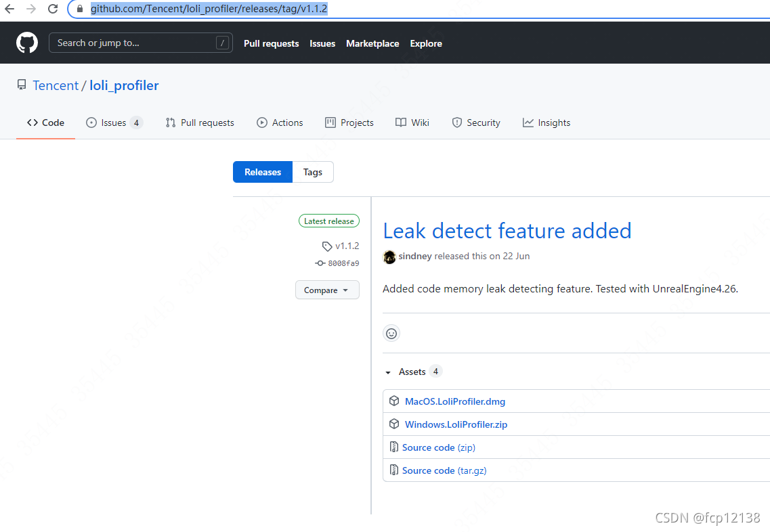770x532 pixels.
Task: Click the commit icon beside 8008fa9
Action: click(x=320, y=263)
